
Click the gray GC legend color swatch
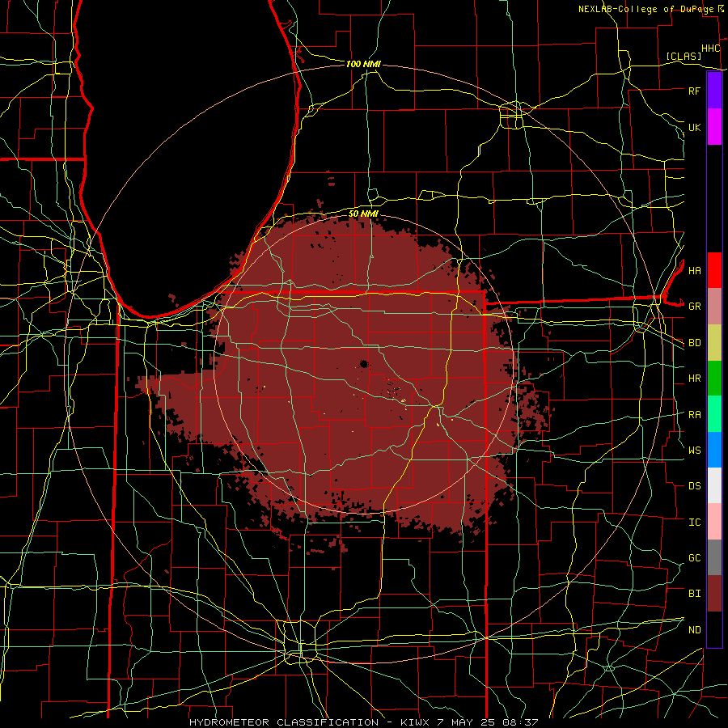(x=714, y=557)
